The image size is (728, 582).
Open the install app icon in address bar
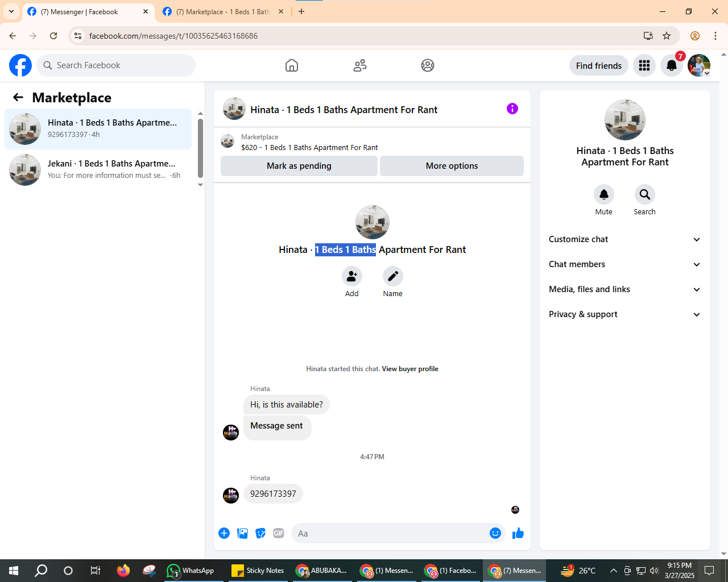pyautogui.click(x=648, y=36)
